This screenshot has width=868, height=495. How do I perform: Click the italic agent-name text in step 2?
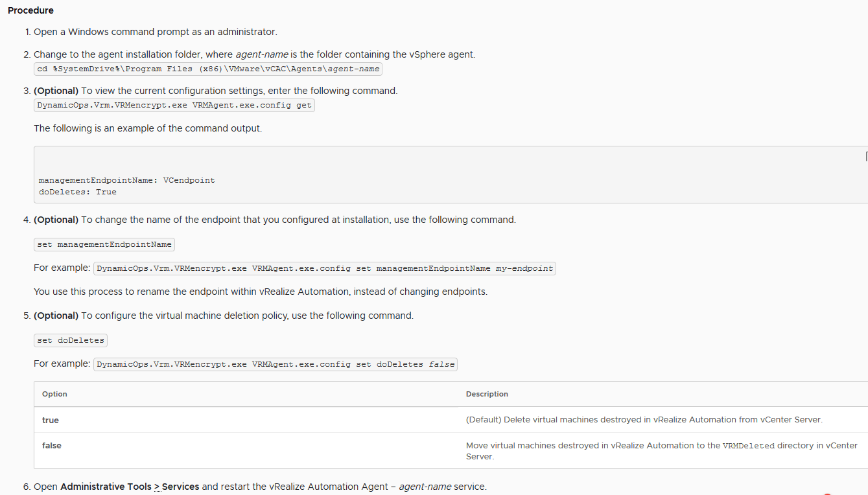[x=261, y=54]
